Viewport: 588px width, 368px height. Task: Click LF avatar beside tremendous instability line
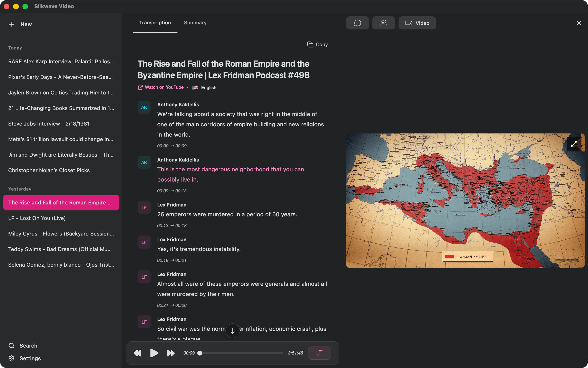click(144, 242)
